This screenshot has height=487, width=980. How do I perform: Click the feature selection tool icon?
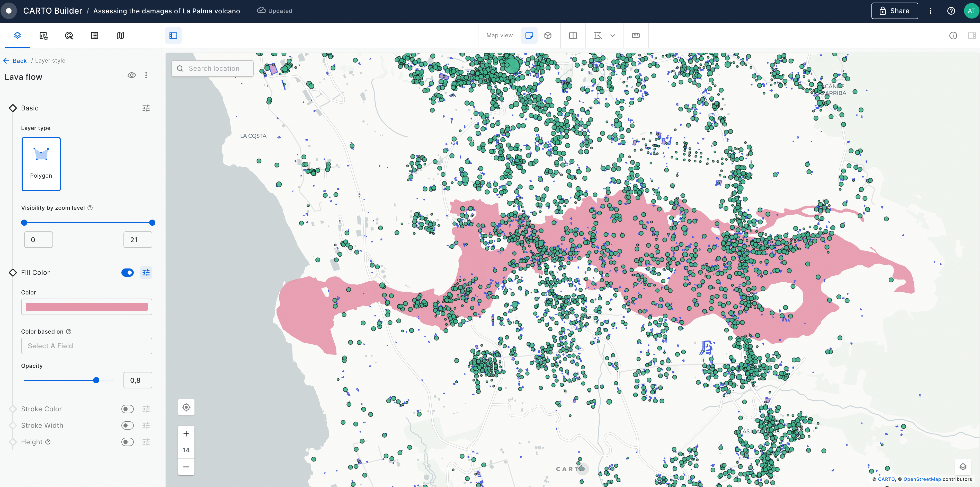[x=598, y=36]
